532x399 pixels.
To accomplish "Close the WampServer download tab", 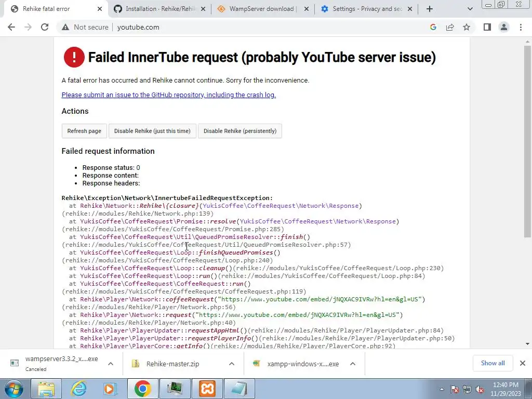I will [x=307, y=9].
